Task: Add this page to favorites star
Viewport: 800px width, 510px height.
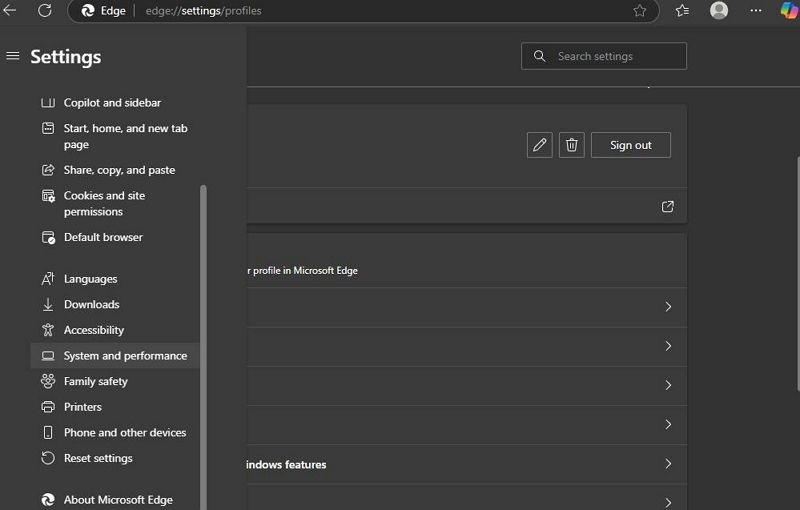Action: pyautogui.click(x=640, y=10)
